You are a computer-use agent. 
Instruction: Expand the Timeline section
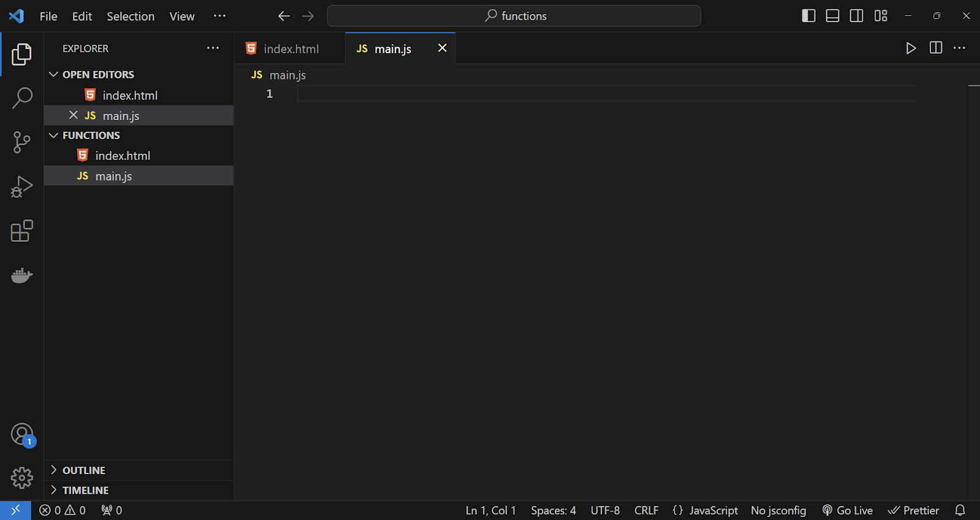pos(138,491)
